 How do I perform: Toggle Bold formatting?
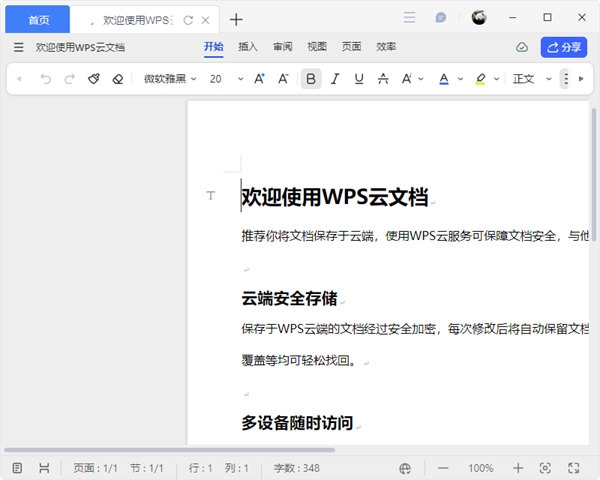(311, 79)
